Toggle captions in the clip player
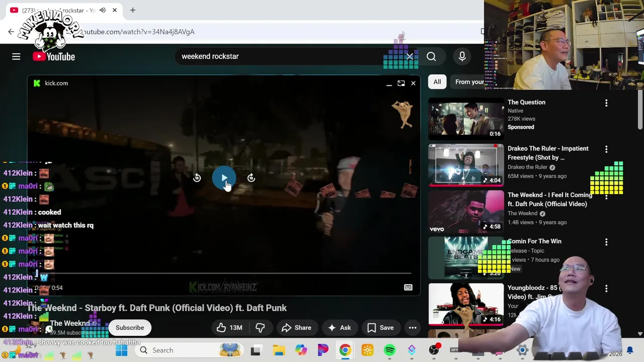 point(408,288)
